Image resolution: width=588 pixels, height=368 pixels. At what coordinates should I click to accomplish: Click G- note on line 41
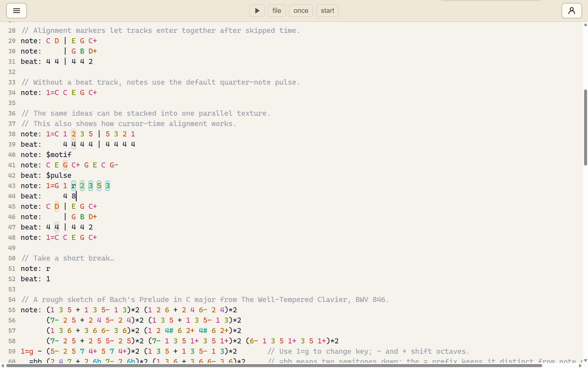pyautogui.click(x=114, y=165)
